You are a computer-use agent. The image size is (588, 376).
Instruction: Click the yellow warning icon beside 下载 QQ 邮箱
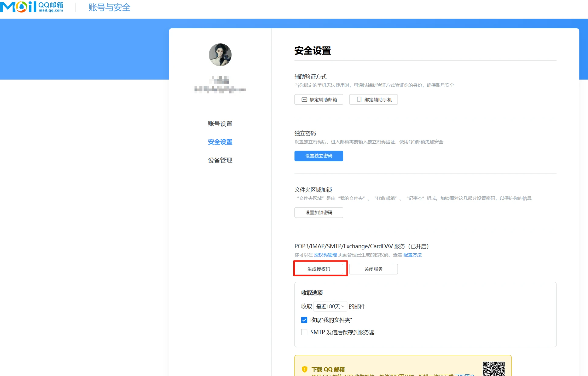point(304,370)
